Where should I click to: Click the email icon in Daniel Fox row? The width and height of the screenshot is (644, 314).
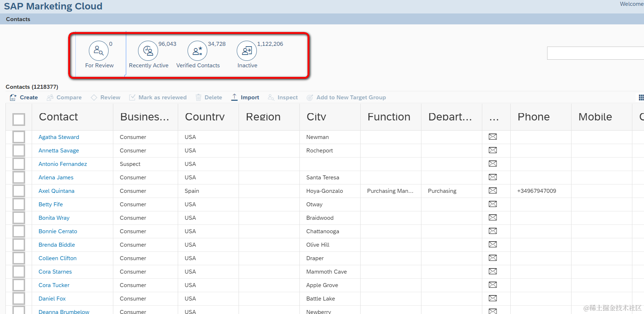click(x=493, y=298)
